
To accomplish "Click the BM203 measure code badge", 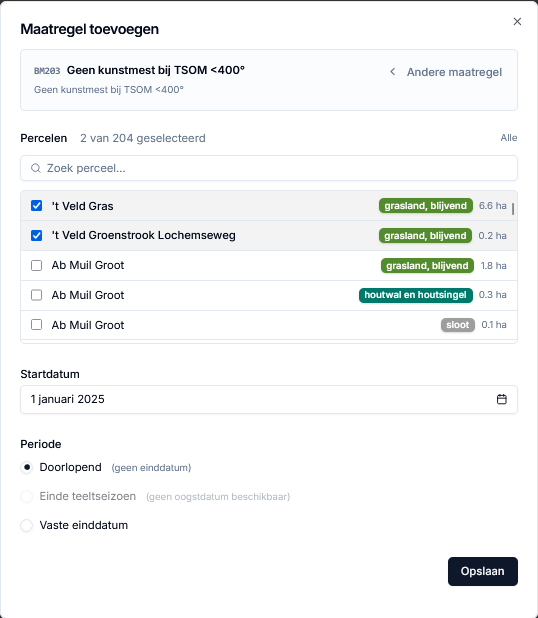I will (x=47, y=71).
